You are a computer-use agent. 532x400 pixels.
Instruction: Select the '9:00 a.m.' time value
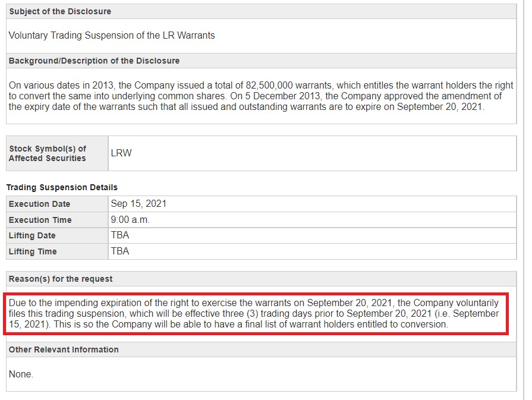click(130, 220)
